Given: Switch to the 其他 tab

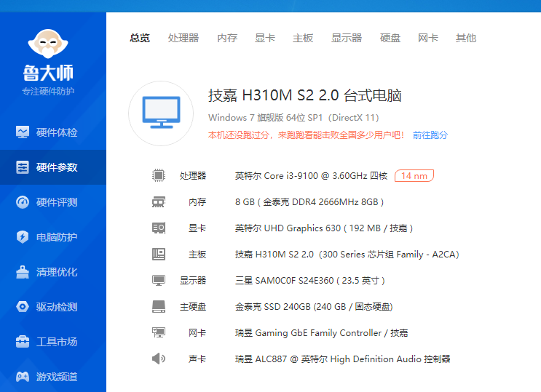Looking at the screenshot, I should coord(466,38).
